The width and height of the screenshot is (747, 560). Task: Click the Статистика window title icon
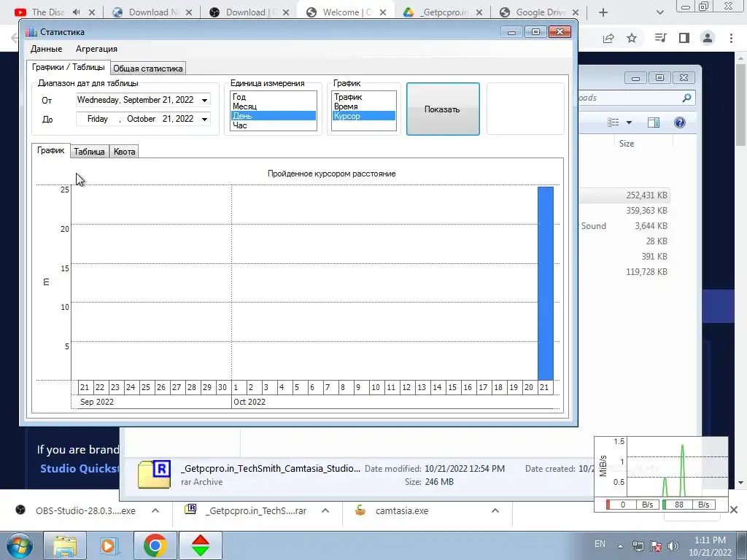pyautogui.click(x=31, y=32)
